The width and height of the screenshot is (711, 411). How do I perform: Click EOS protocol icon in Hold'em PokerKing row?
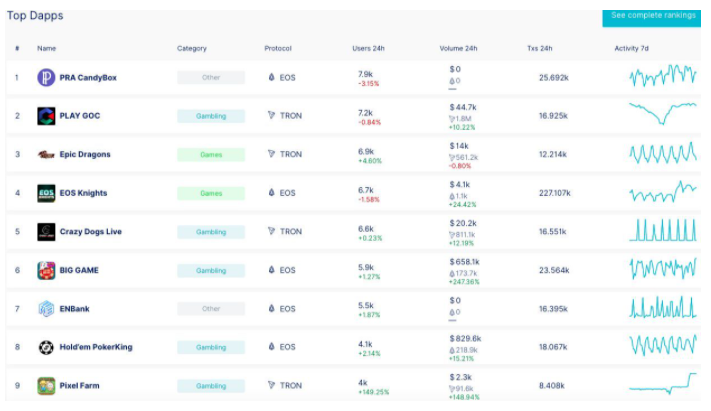(271, 347)
